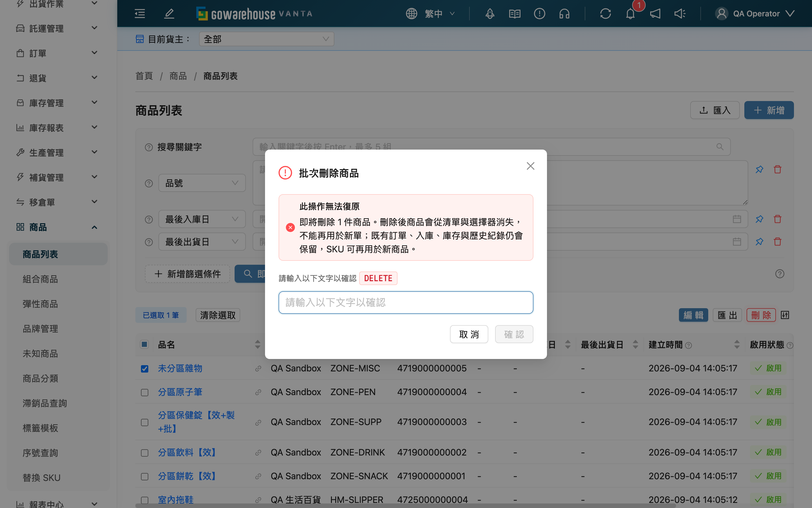The height and width of the screenshot is (508, 812).
Task: Uncheck the 未分區雜物 row checkbox
Action: tap(145, 369)
